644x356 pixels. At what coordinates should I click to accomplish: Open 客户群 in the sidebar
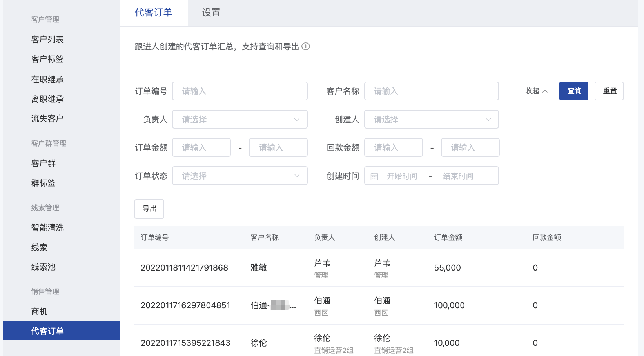44,163
